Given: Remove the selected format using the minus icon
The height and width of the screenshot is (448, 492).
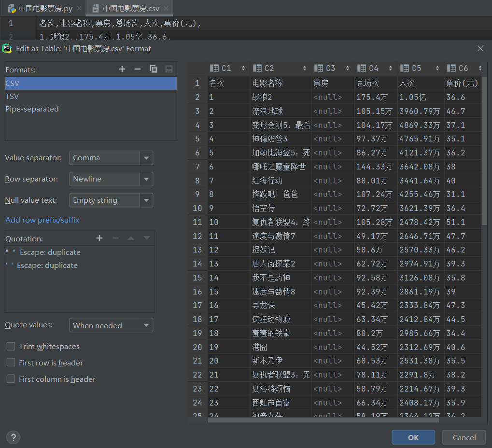Looking at the screenshot, I should click(137, 69).
